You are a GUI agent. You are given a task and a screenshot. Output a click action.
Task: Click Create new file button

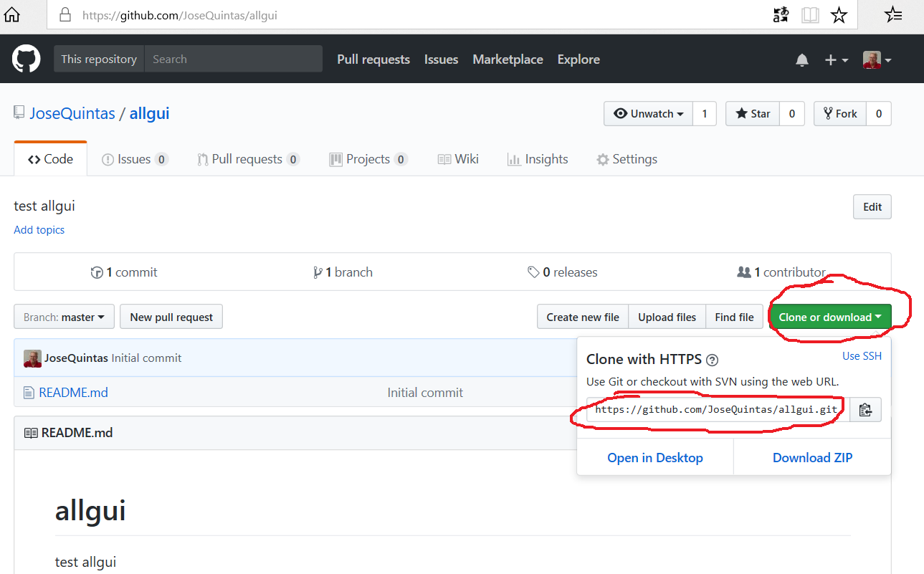point(583,317)
